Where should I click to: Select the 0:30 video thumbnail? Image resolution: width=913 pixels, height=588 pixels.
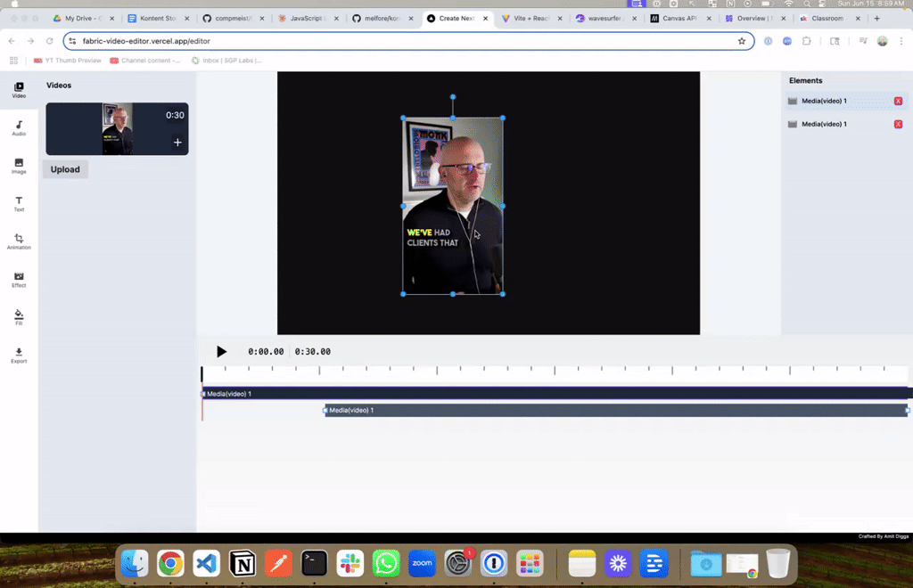117,128
